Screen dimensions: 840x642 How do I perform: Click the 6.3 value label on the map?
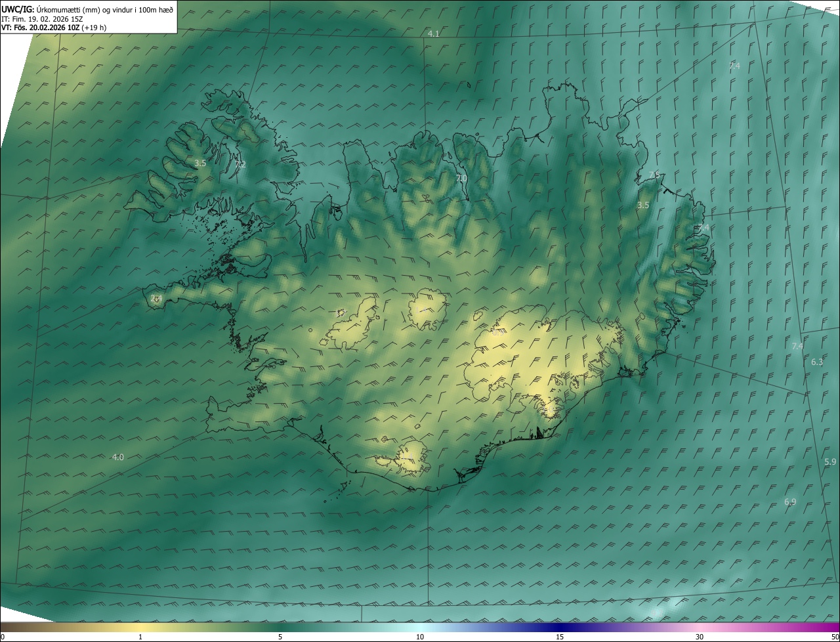coord(817,362)
